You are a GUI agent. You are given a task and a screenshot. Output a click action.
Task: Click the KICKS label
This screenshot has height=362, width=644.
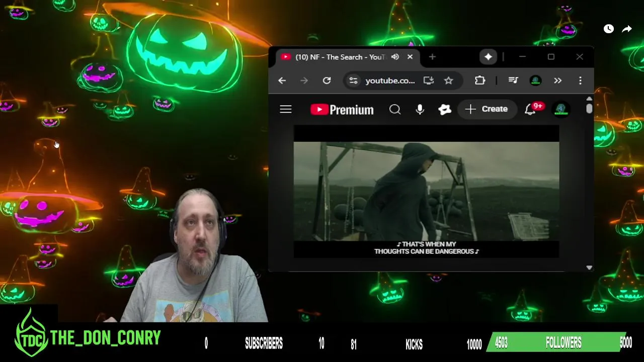414,344
